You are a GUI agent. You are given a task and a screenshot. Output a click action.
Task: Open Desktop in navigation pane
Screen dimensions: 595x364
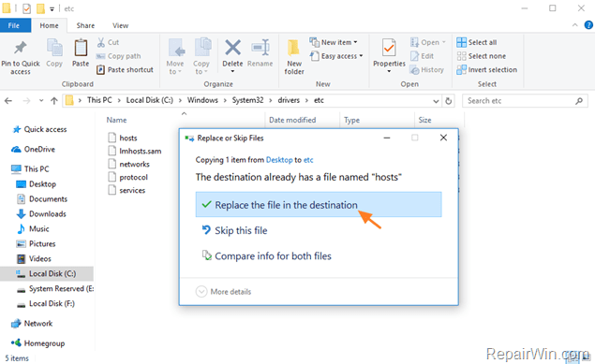[36, 184]
